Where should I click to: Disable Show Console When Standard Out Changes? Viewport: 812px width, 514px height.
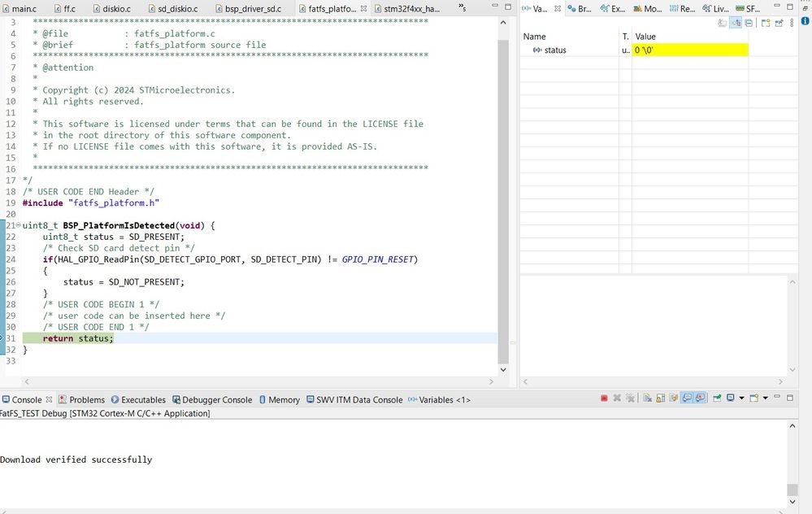coord(687,398)
